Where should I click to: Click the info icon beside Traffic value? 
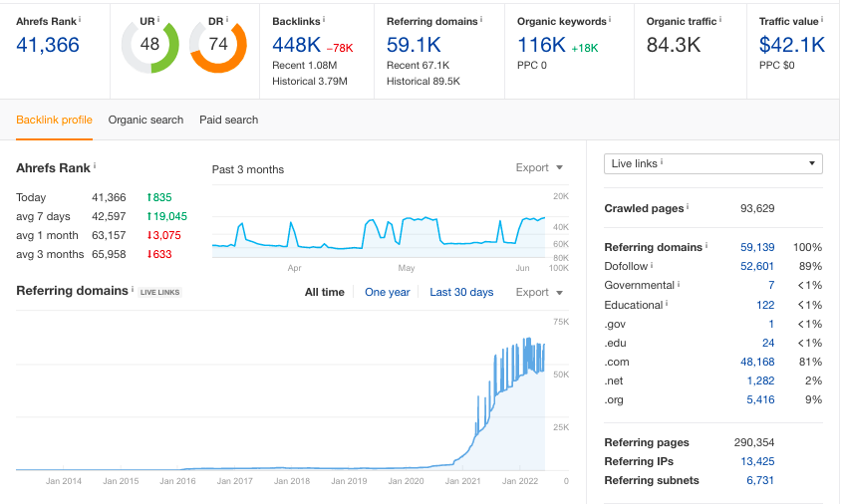pyautogui.click(x=822, y=19)
